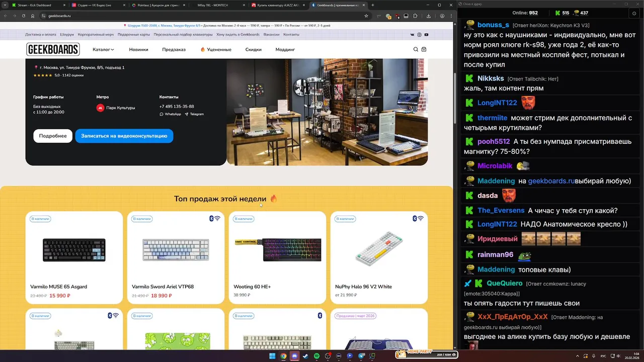The width and height of the screenshot is (644, 362).
Task: Open the Новинки menu item
Action: [x=138, y=50]
